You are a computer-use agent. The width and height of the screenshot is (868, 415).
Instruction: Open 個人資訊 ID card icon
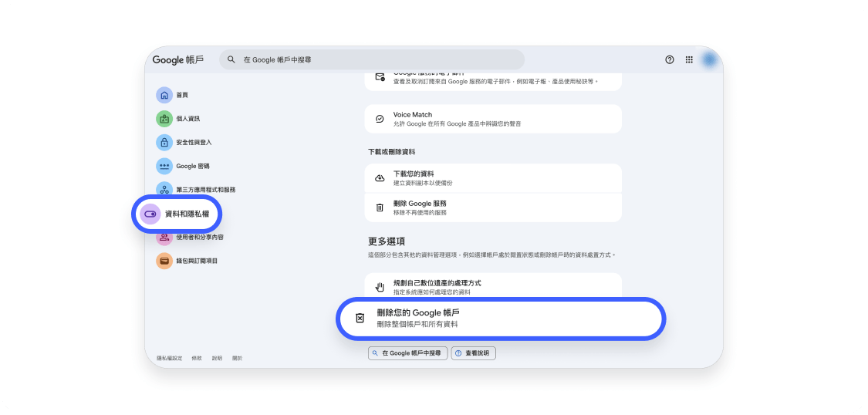click(164, 119)
